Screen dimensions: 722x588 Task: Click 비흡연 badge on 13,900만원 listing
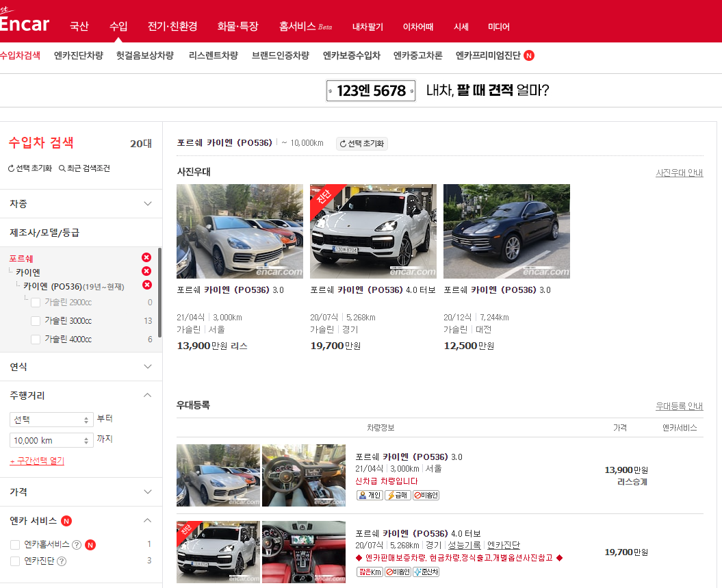click(426, 495)
